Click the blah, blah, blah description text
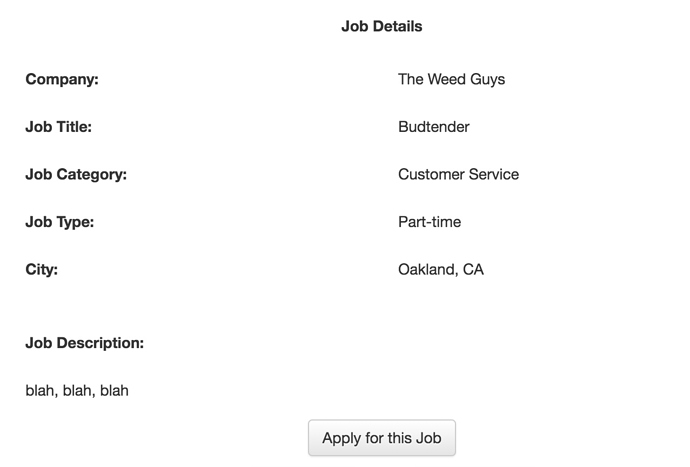 coord(77,390)
